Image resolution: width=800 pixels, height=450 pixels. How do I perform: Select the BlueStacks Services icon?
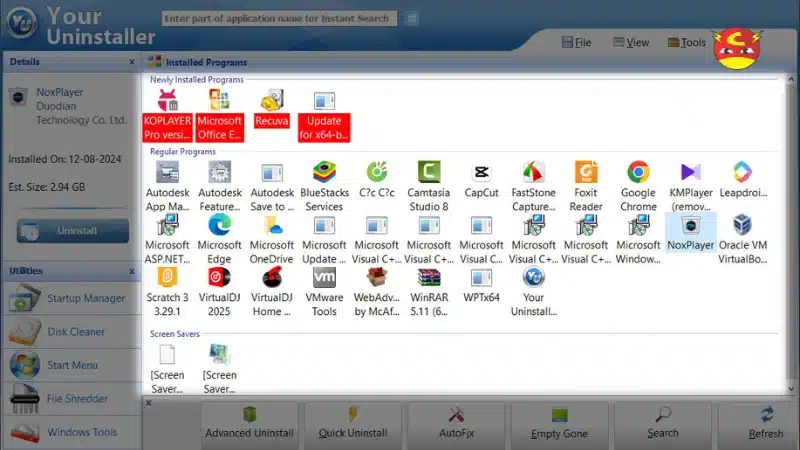coord(324,172)
